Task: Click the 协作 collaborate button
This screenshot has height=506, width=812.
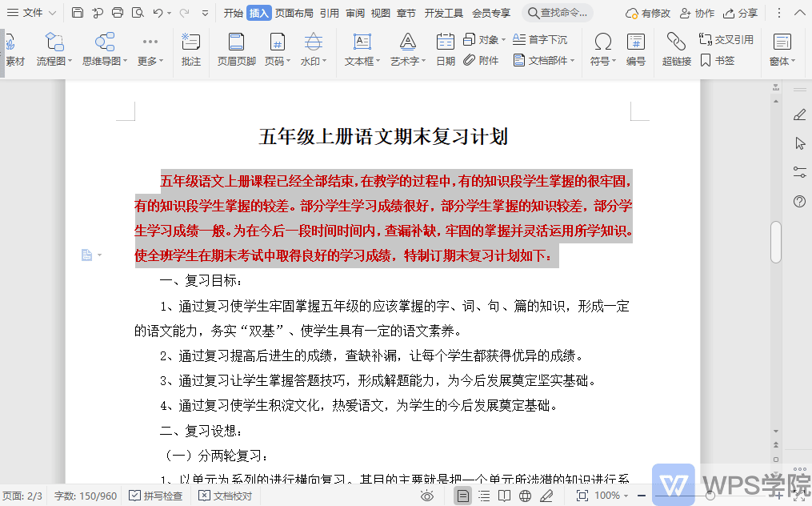Action: pyautogui.click(x=697, y=13)
